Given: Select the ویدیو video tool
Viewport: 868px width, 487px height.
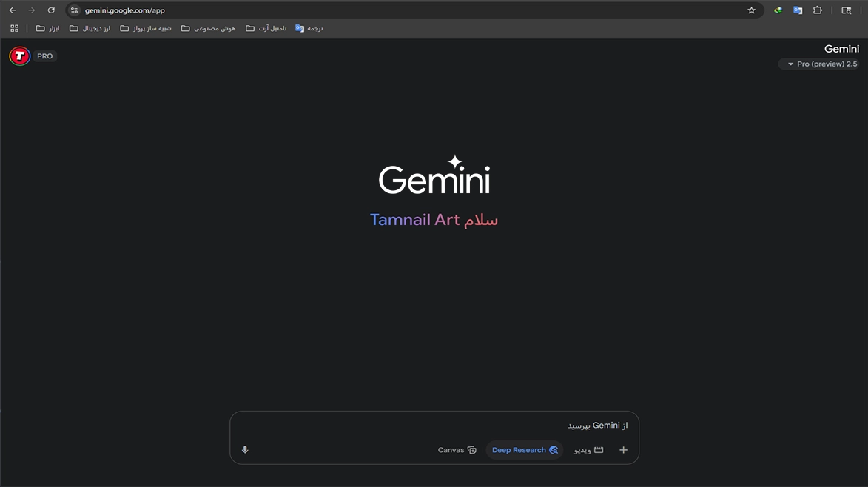Looking at the screenshot, I should [588, 450].
